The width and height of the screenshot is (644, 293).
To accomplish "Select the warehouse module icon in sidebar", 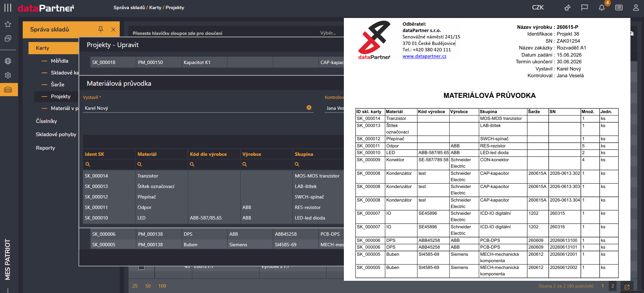I will point(8,90).
